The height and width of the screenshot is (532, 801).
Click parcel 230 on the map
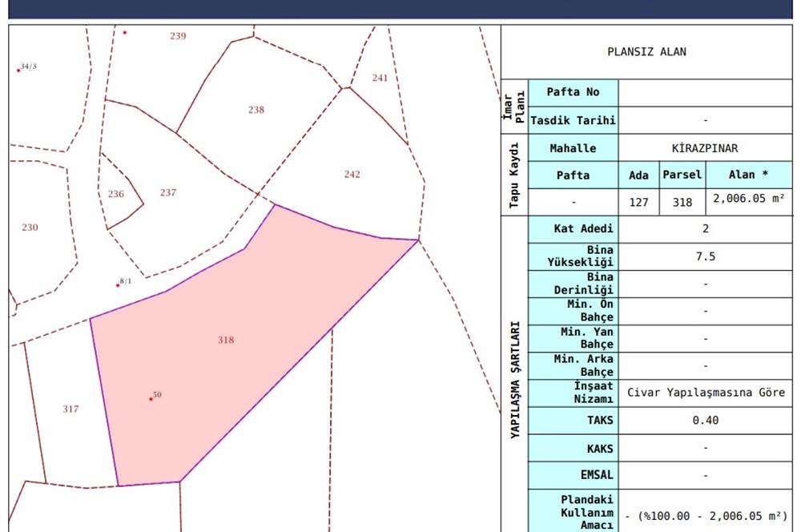30,228
